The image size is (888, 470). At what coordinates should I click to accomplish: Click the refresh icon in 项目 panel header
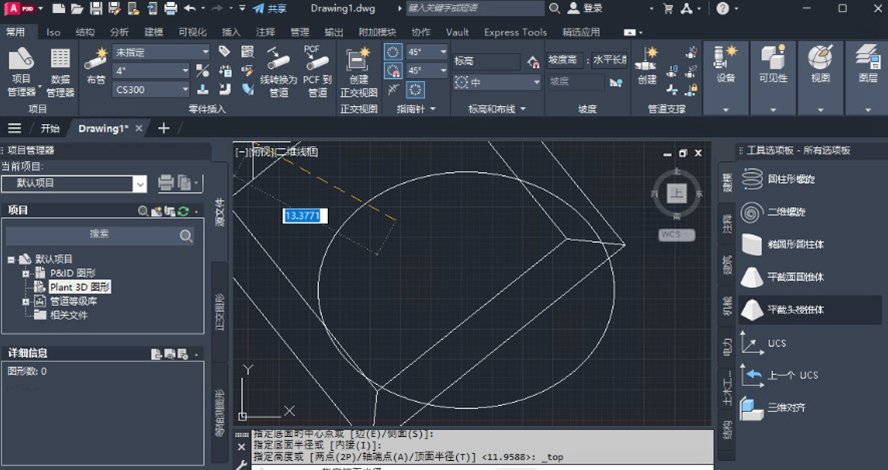183,211
